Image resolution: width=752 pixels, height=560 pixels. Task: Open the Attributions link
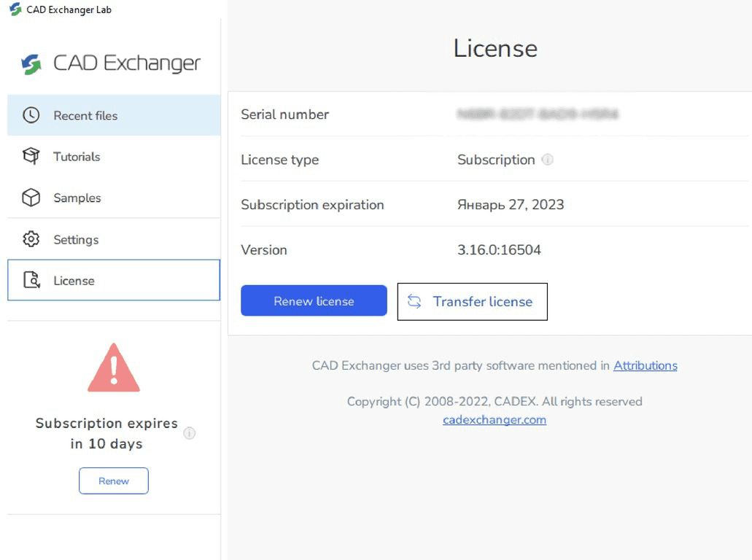[646, 366]
